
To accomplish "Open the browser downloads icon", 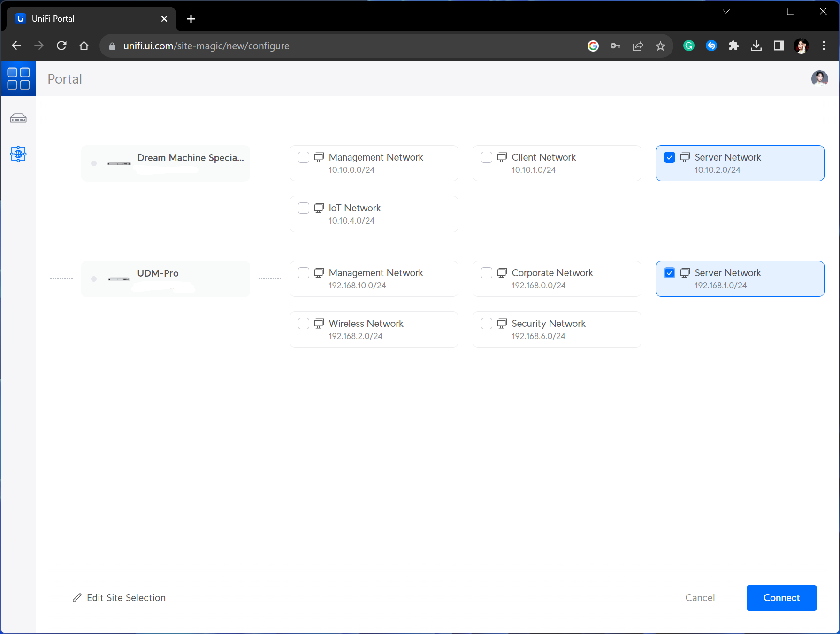I will point(756,46).
